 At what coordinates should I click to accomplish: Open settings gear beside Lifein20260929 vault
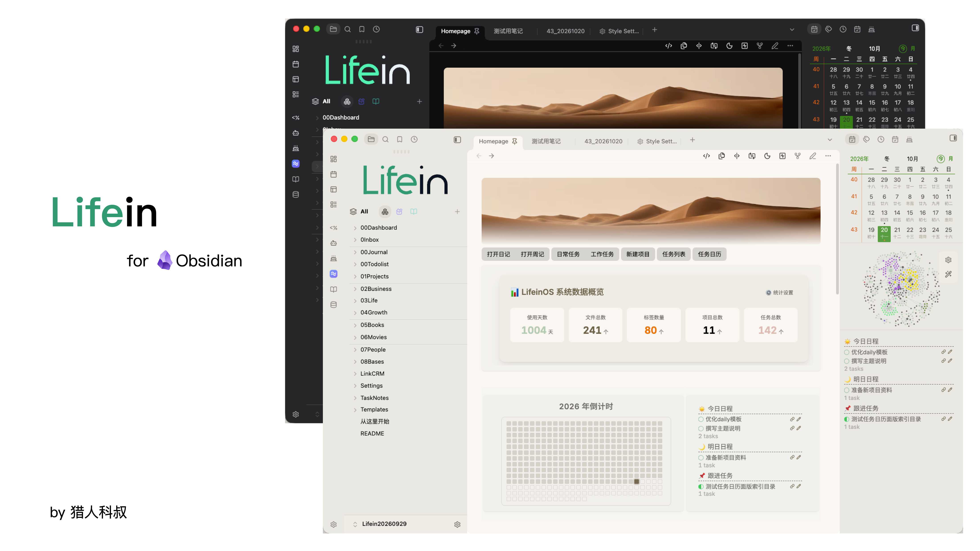pos(457,524)
